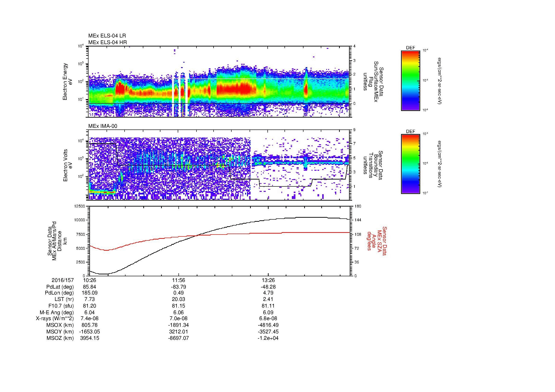The image size is (555, 392).
Task: Click the 'Electron Volts eV' axis label
Action: pos(67,165)
